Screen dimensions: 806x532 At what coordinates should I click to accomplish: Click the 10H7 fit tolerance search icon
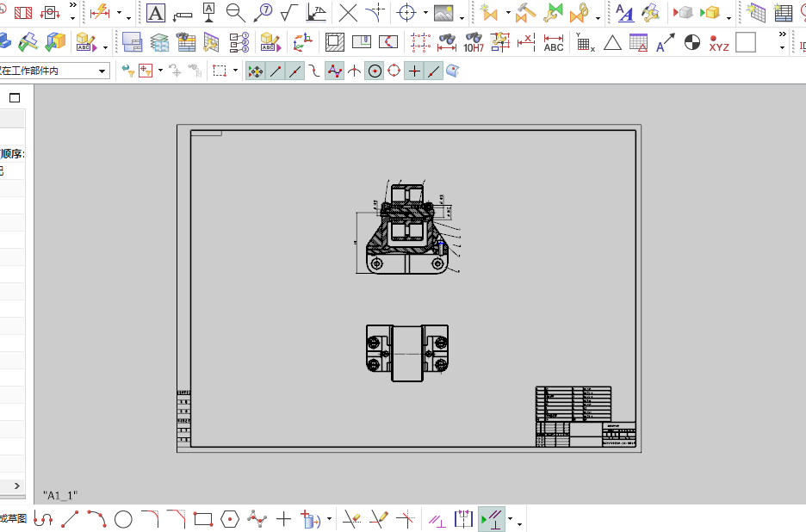coord(474,42)
